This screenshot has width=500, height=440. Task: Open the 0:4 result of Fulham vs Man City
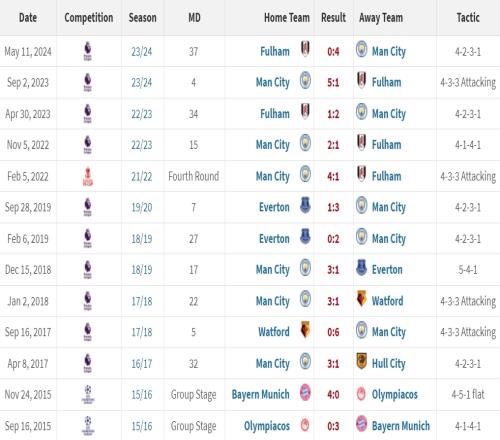click(x=333, y=52)
